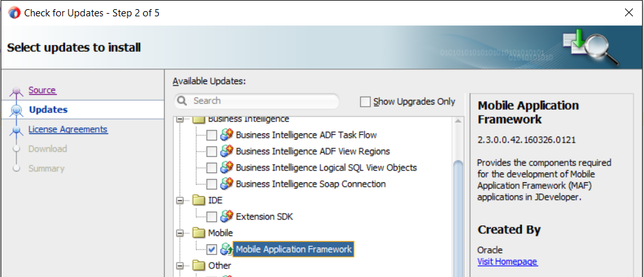Click the IDE folder label
Screen dimensions: 644x277
tap(215, 201)
